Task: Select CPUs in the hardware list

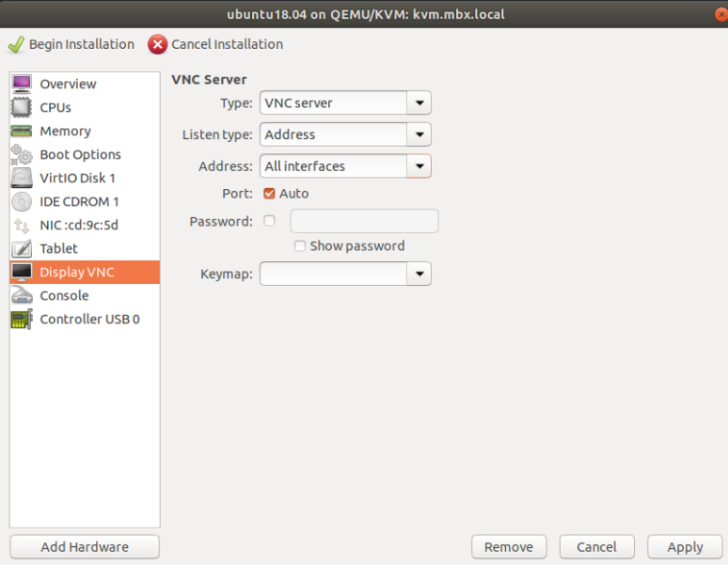Action: pyautogui.click(x=85, y=107)
